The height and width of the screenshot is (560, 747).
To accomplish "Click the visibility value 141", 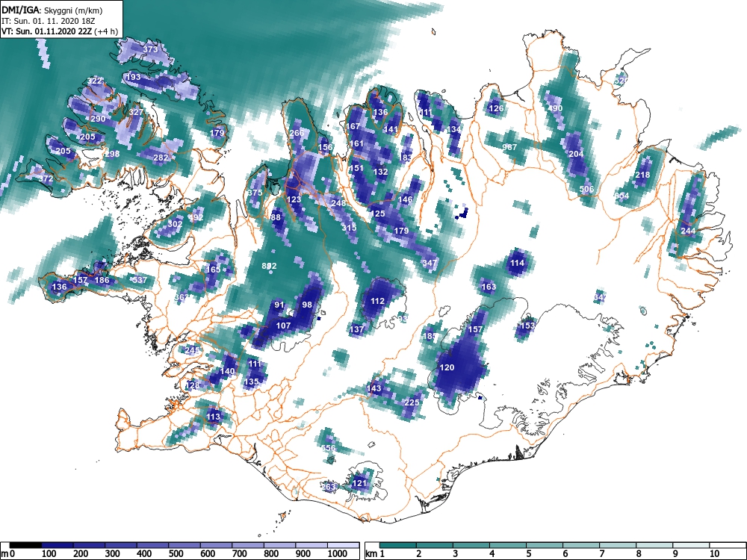I will [x=391, y=129].
